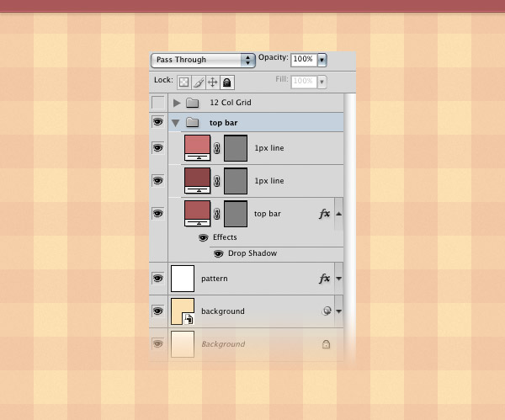Viewport: 505px width, 420px height.
Task: Expand smart filters on background layer
Action: tap(339, 311)
